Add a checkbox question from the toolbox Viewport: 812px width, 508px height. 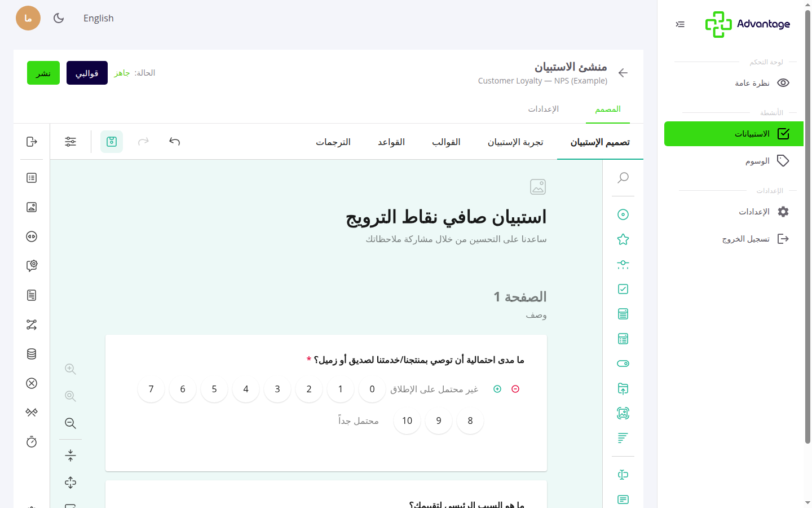[623, 289]
